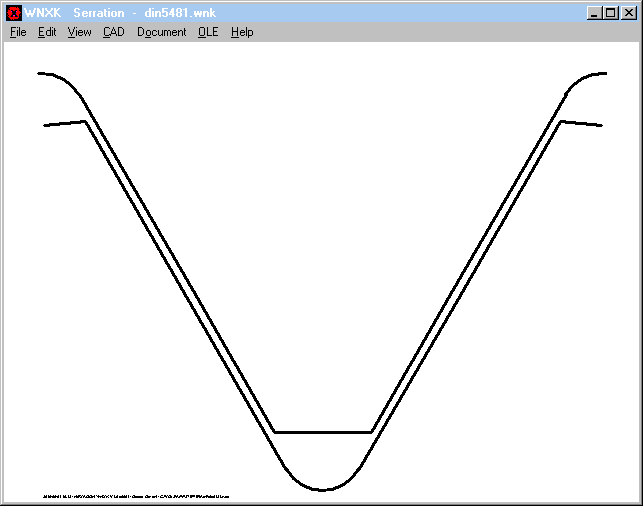The height and width of the screenshot is (506, 643).
Task: Click the WNXK application icon in title bar
Action: 14,13
